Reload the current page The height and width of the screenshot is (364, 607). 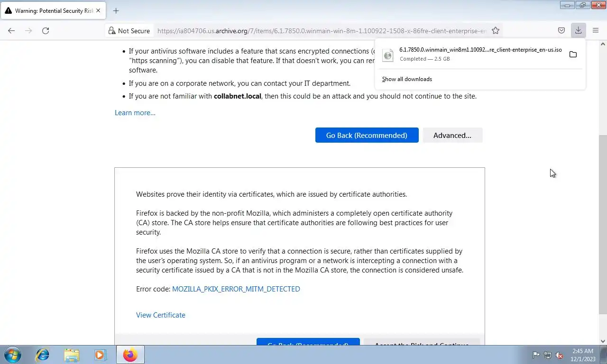pyautogui.click(x=46, y=31)
